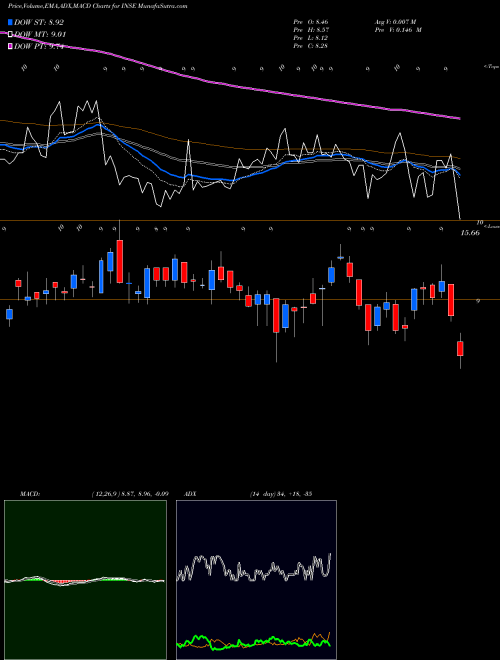This screenshot has height=660, width=500.
Task: Click the 'Pre L: 8.12' value
Action: [x=311, y=38]
